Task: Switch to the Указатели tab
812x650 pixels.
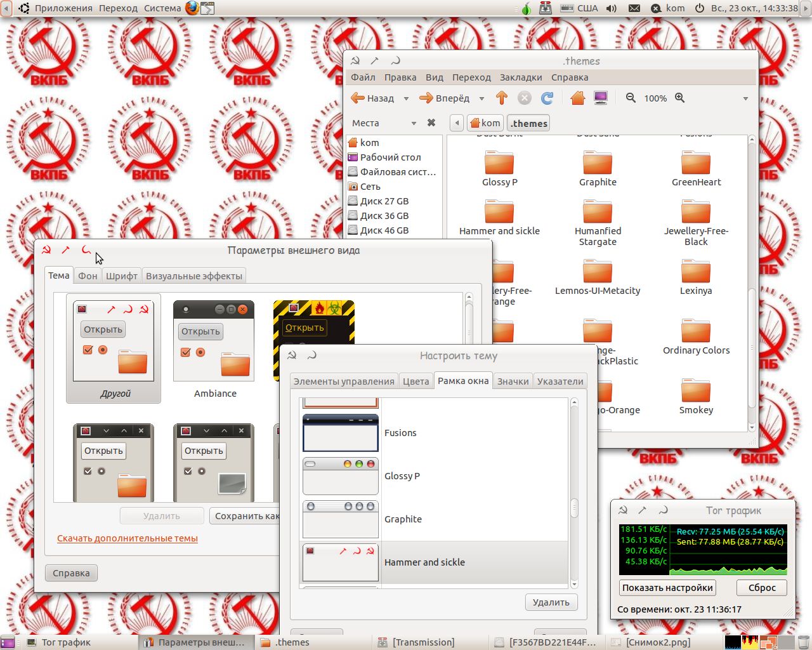Action: (x=560, y=381)
